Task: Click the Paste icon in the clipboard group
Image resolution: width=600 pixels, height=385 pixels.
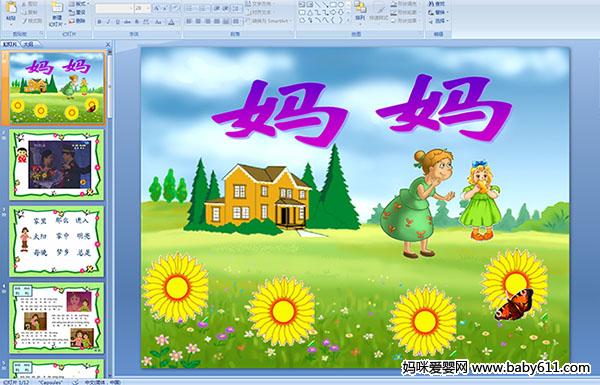Action: point(11,10)
